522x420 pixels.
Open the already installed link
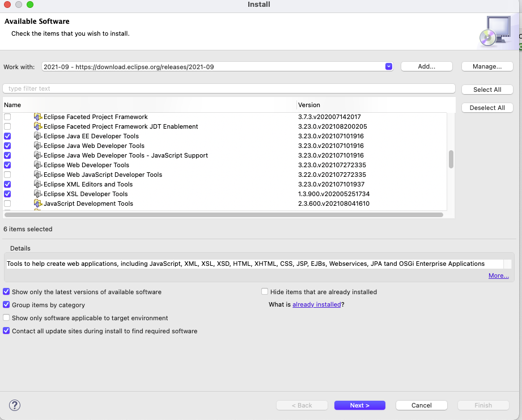click(x=317, y=304)
